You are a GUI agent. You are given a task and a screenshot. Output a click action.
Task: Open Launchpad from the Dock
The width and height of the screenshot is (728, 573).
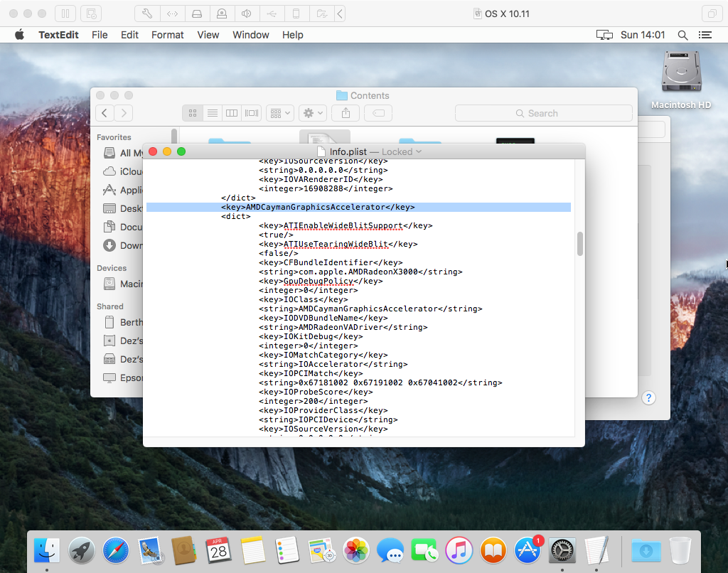(x=81, y=551)
